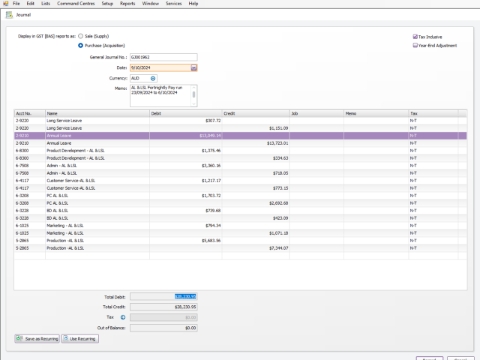This screenshot has height=360, width=480.
Task: Click the $1,071.18 Marketing credit cell
Action: (x=256, y=233)
